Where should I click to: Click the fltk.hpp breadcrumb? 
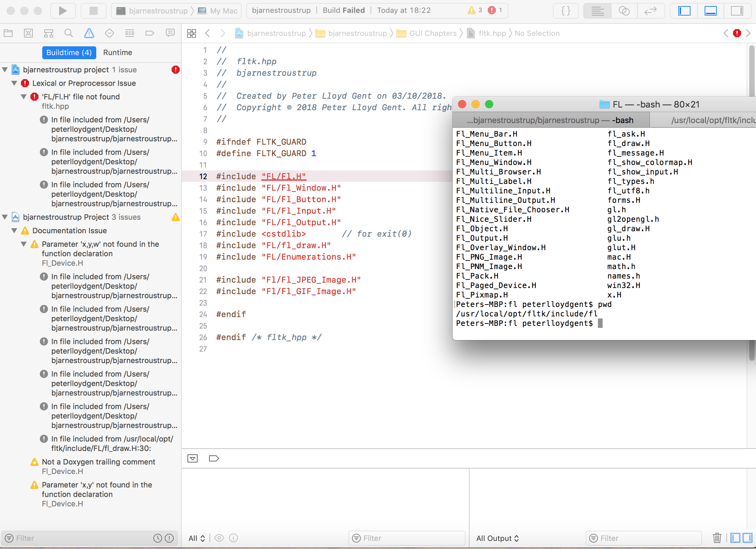click(486, 33)
